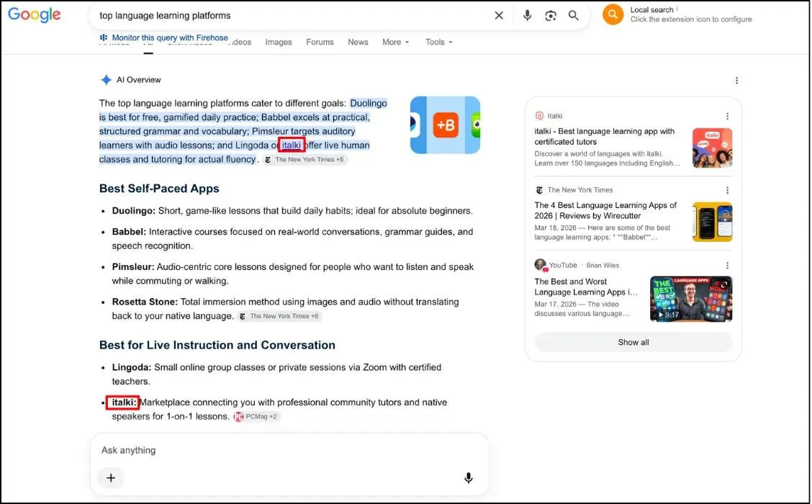812x504 pixels.
Task: Switch to the News tab
Action: tap(358, 42)
